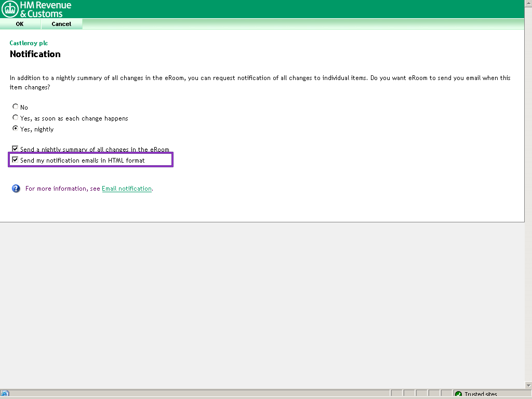
Task: Disable sending notification emails in HTML format
Action: (15, 160)
